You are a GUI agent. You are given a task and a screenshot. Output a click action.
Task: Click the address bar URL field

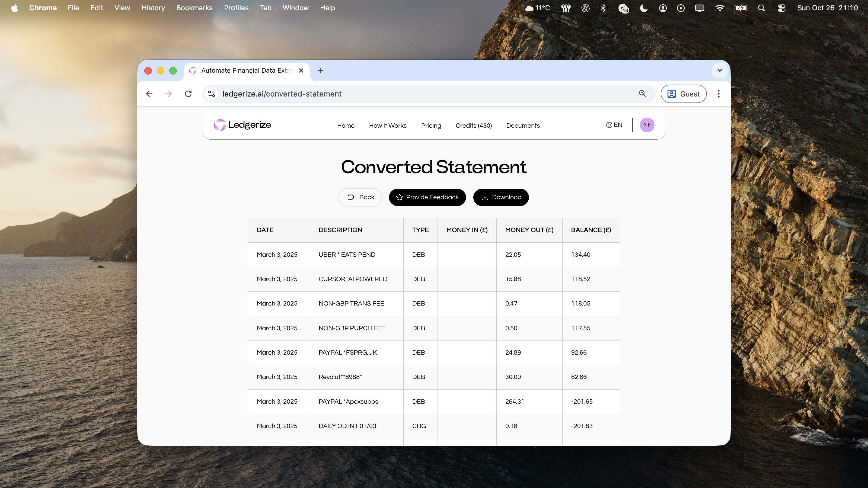[404, 94]
